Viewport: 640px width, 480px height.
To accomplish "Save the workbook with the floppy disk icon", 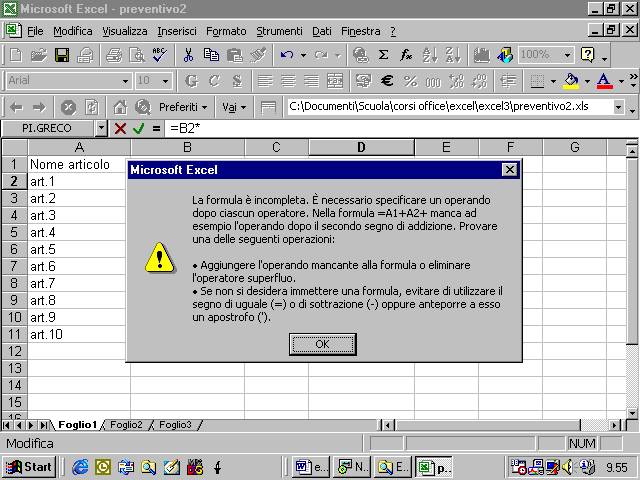I will pos(62,55).
